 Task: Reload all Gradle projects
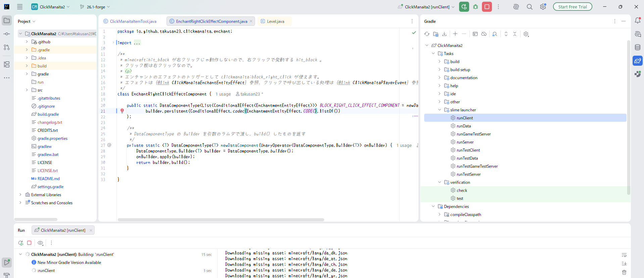[427, 34]
